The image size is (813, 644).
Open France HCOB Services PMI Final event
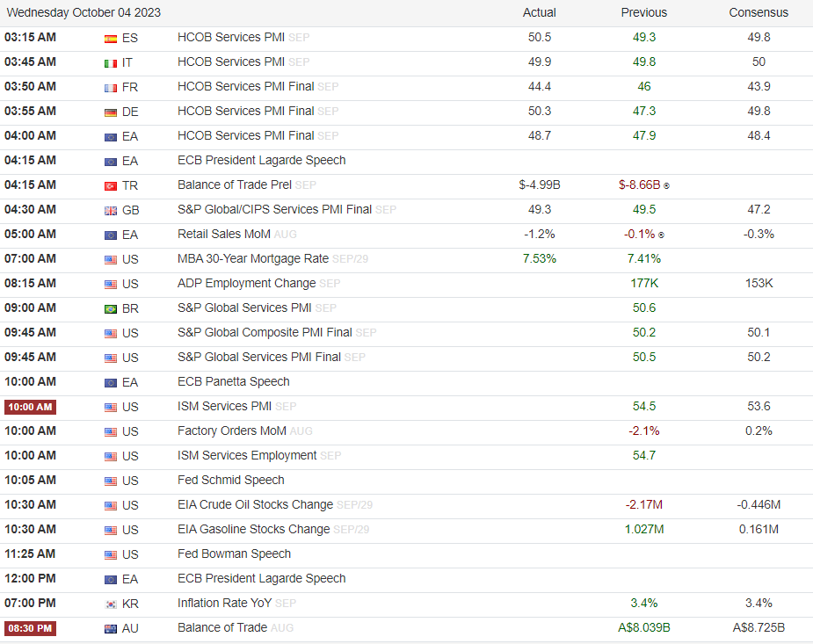click(246, 86)
